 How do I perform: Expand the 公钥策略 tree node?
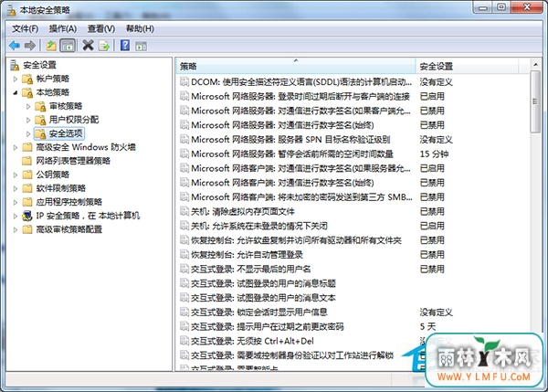(16, 175)
